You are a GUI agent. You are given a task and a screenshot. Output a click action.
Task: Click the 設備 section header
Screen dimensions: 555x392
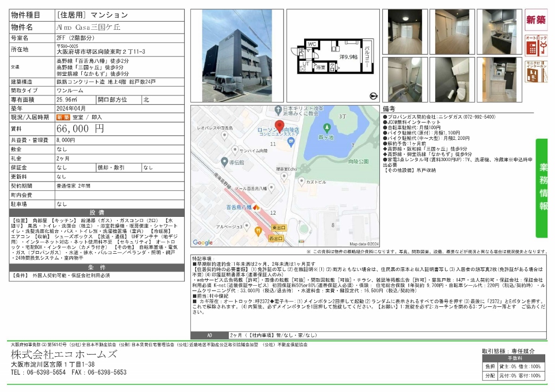click(x=96, y=213)
